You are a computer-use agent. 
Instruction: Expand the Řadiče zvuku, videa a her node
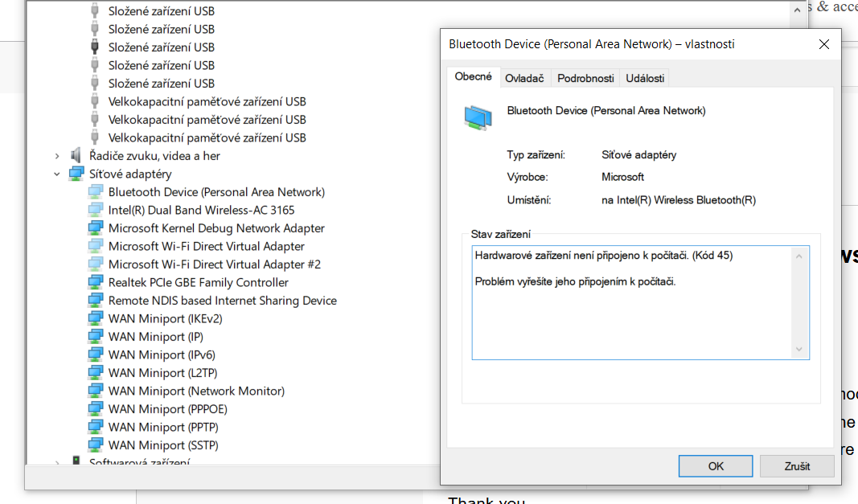[x=57, y=156]
